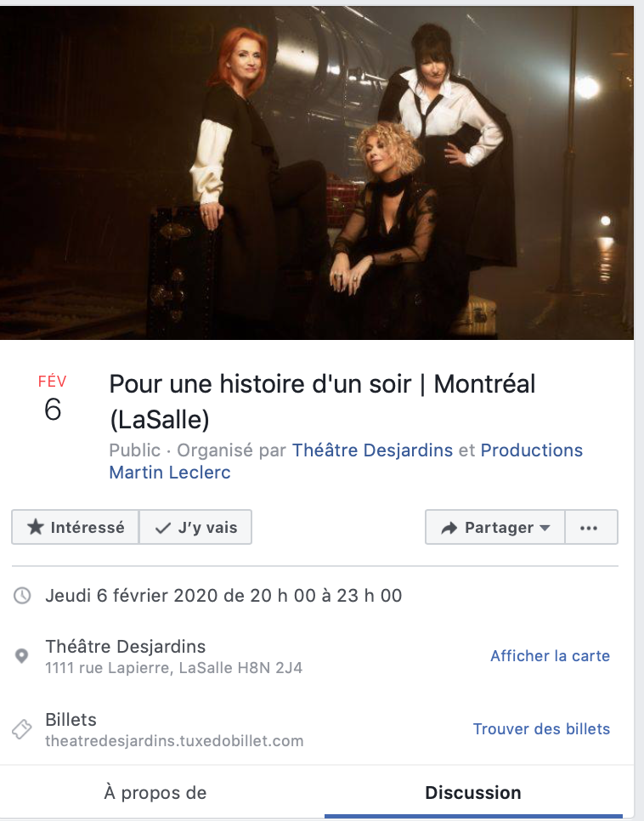The width and height of the screenshot is (644, 821).
Task: Click Trouver des billets link
Action: (542, 729)
